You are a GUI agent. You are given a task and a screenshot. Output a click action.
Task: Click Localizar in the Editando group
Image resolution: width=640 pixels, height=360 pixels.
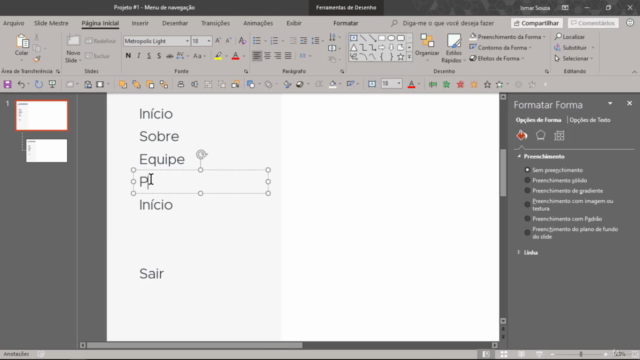point(570,37)
